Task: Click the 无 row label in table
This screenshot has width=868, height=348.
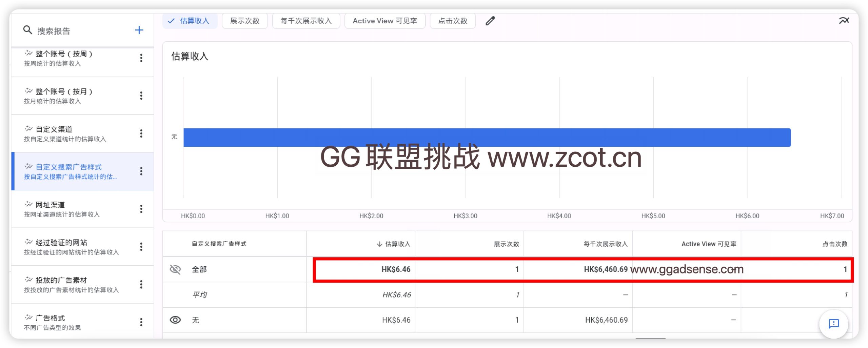Action: point(196,320)
